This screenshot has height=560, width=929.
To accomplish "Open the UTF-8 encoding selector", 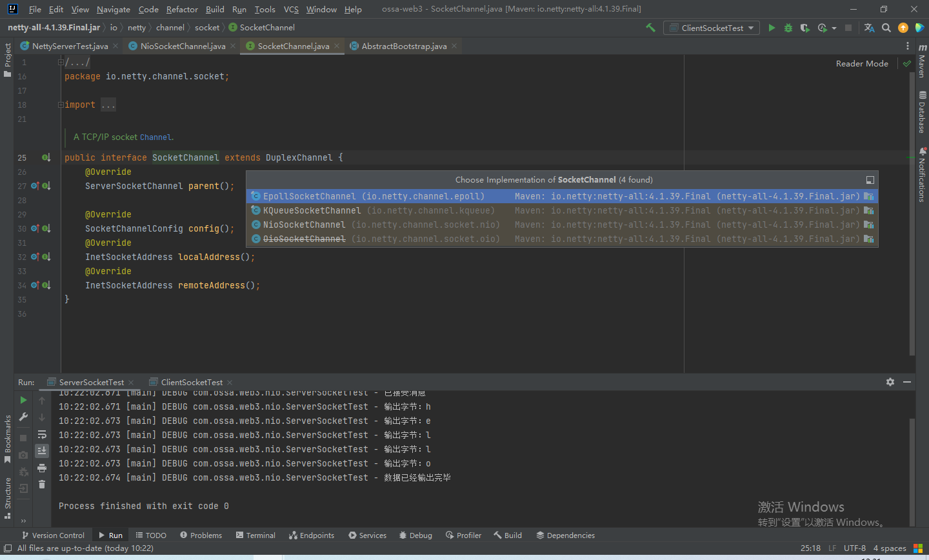I will (855, 548).
